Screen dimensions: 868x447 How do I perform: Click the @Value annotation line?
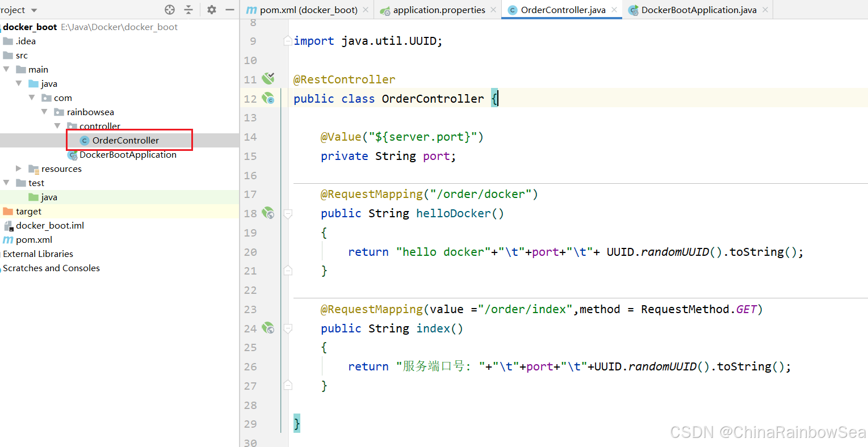402,137
